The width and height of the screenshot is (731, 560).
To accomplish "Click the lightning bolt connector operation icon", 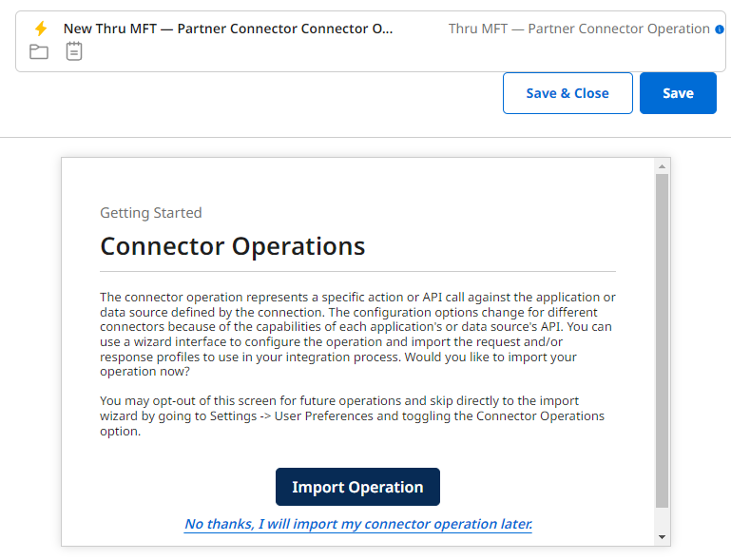I will [40, 29].
